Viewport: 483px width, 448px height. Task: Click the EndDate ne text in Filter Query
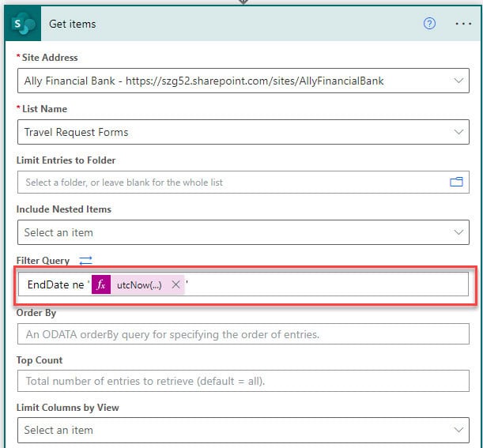click(x=55, y=284)
